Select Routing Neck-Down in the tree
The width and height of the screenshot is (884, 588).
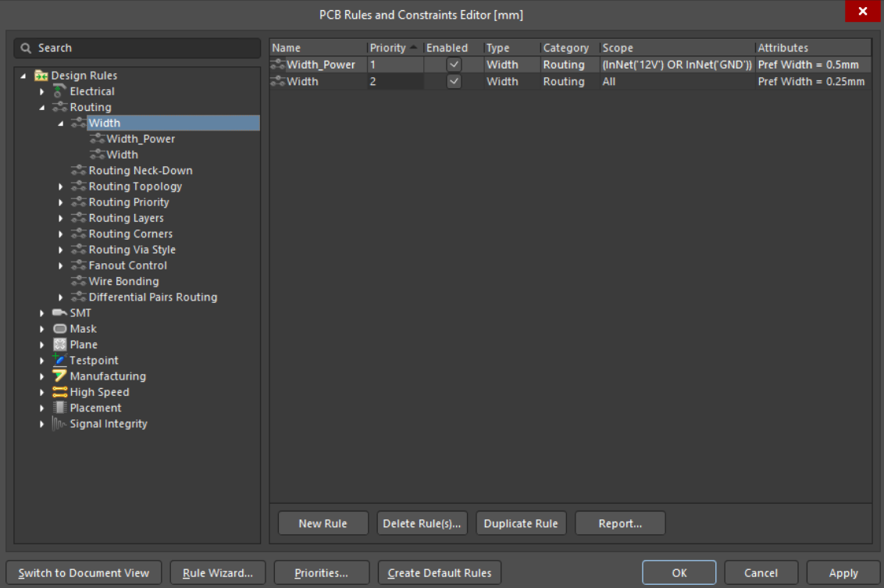pos(140,170)
